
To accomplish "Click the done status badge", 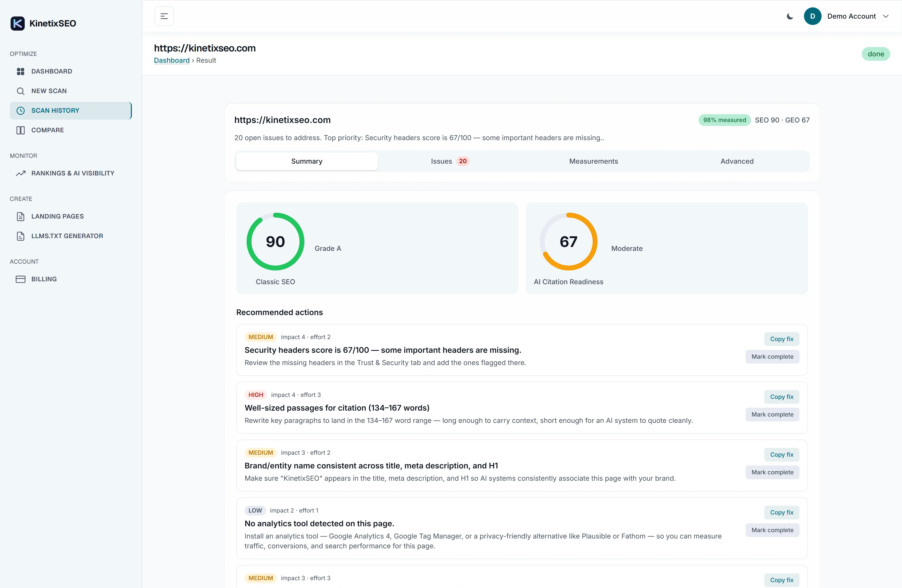I will pos(876,54).
